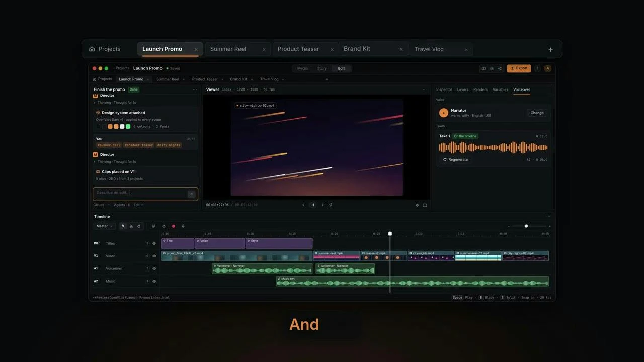Viewport: 644px width, 362px height.
Task: Start recording with the red record button
Action: point(174,226)
